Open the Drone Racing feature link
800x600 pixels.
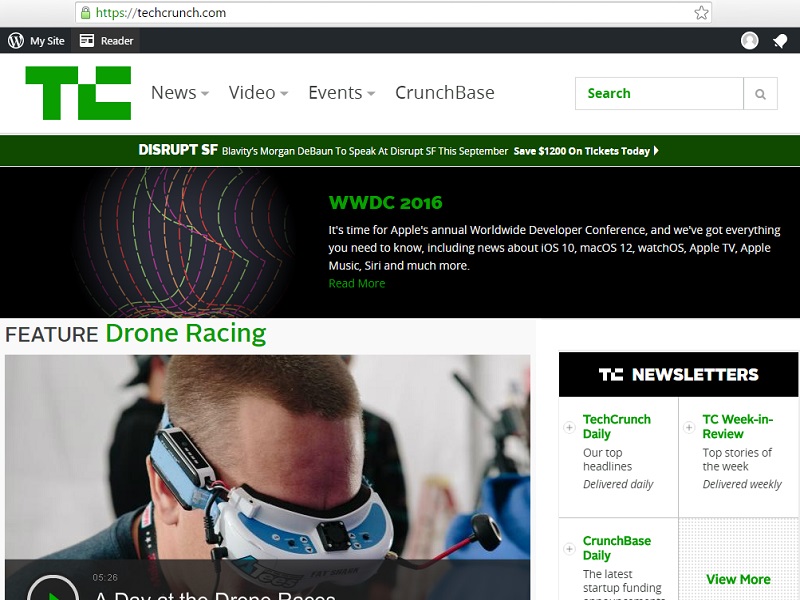click(186, 333)
